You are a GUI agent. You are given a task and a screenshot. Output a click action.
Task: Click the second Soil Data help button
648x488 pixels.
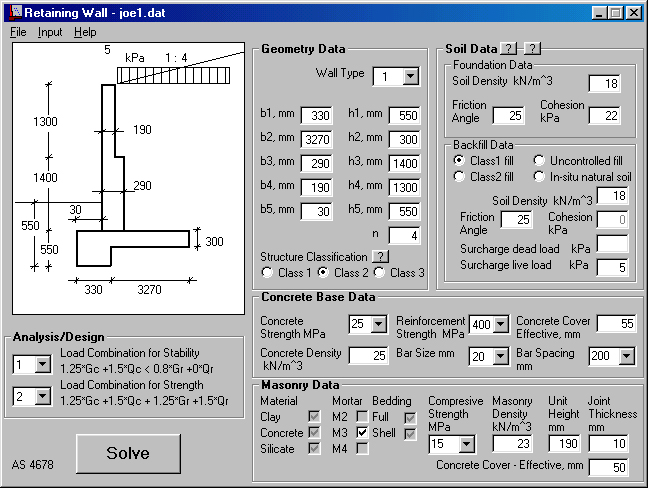[x=532, y=49]
